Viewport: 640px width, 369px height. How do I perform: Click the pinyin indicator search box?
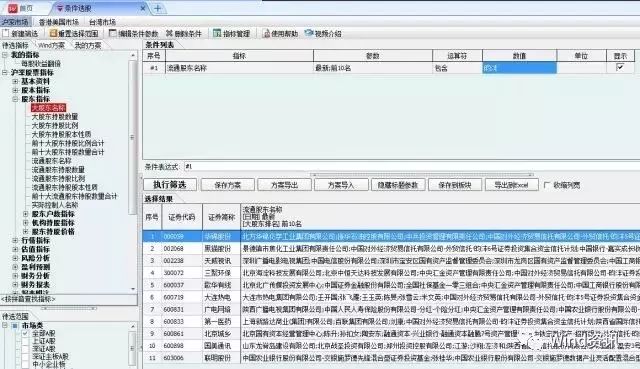(x=69, y=299)
